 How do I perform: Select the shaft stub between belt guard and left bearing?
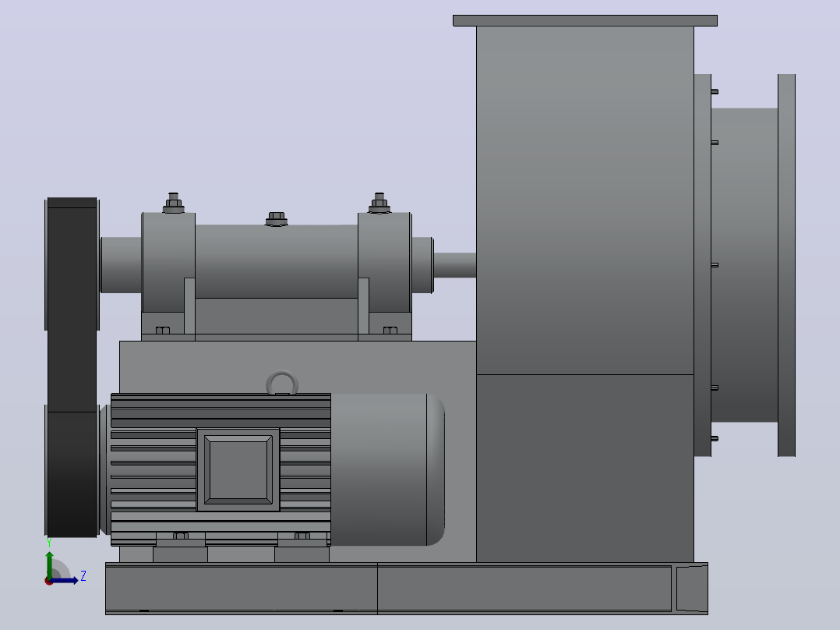tap(121, 265)
